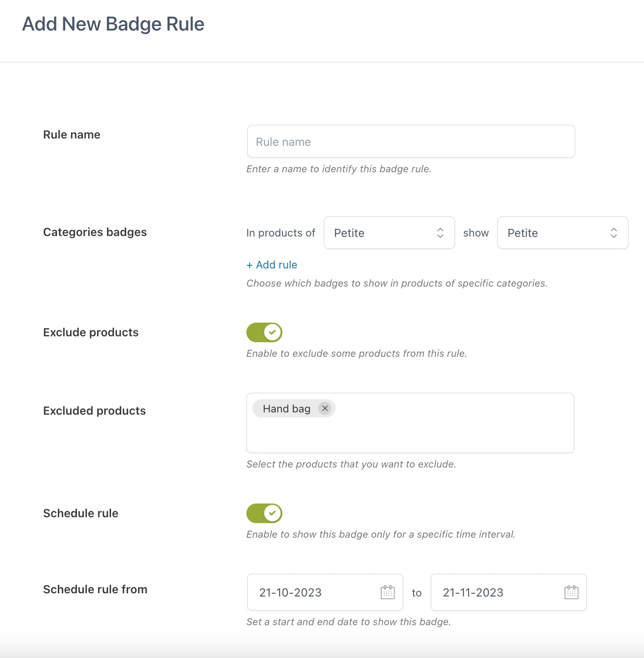The image size is (644, 658).
Task: Open calendar picker for end date
Action: [x=571, y=592]
